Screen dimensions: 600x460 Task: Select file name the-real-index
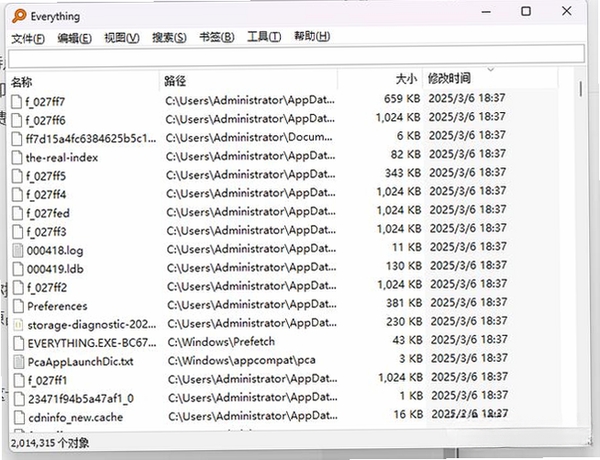62,157
